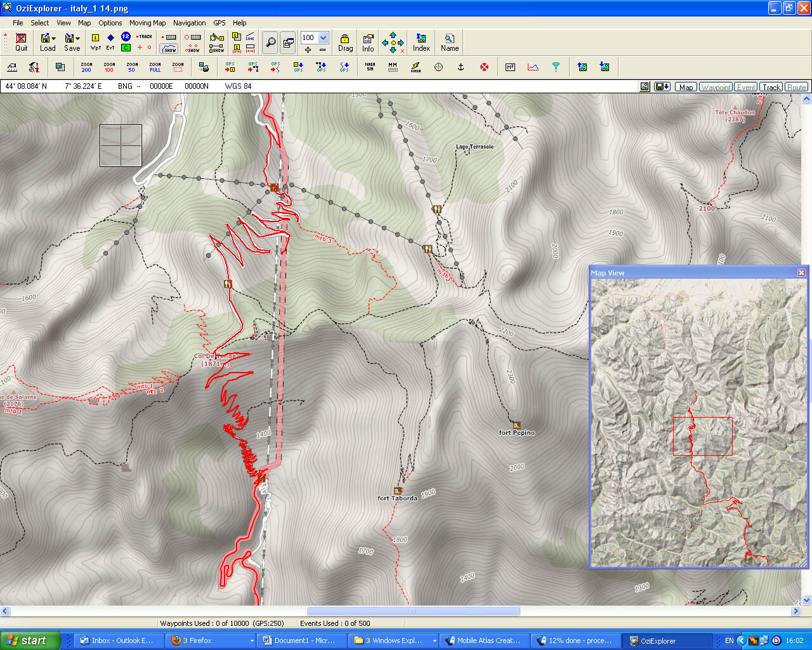Toggle the Map View window button

pos(288,43)
